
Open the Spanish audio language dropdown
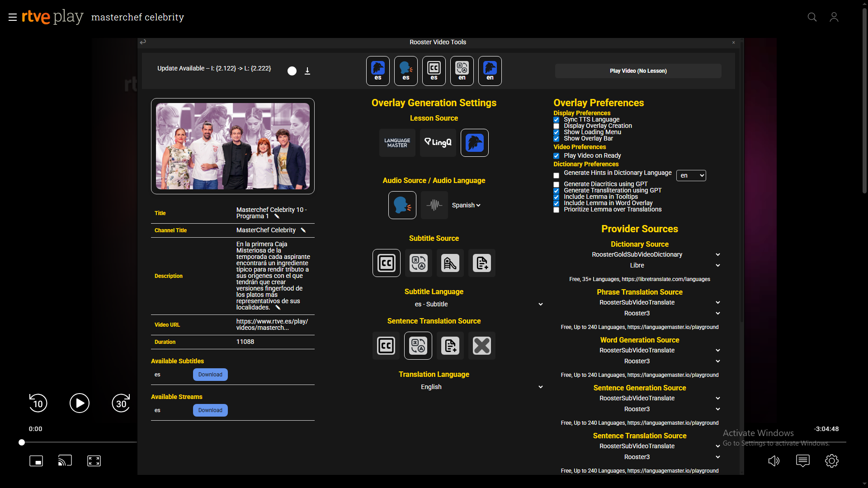point(466,205)
